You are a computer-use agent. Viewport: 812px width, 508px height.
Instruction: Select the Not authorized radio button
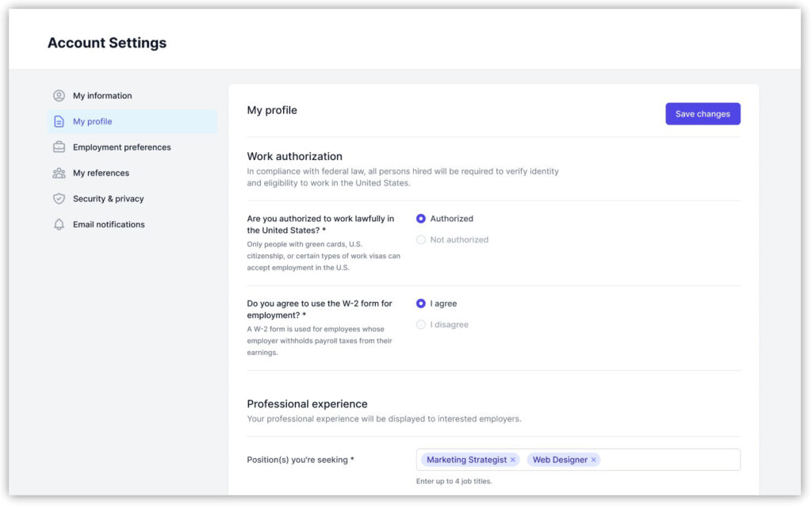421,239
